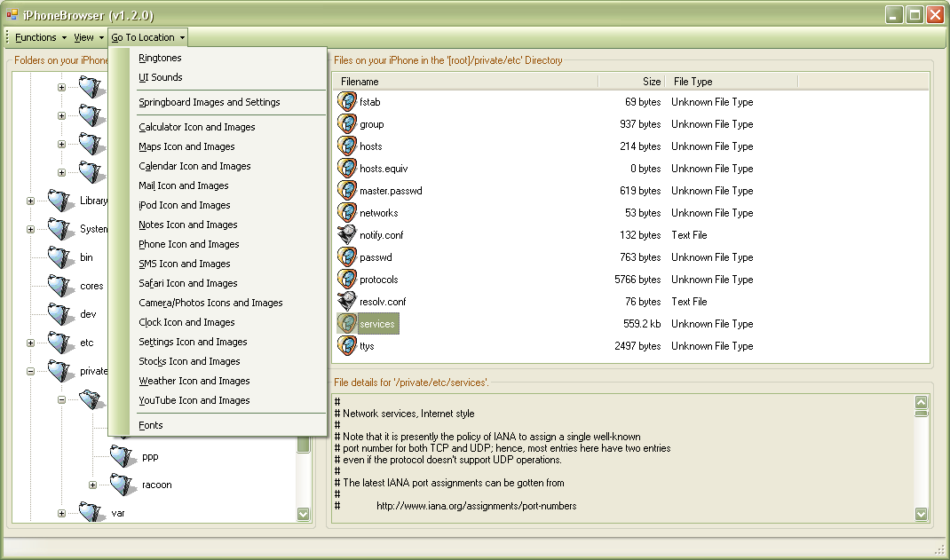This screenshot has height=560, width=950.
Task: Select the services filename
Action: click(376, 324)
